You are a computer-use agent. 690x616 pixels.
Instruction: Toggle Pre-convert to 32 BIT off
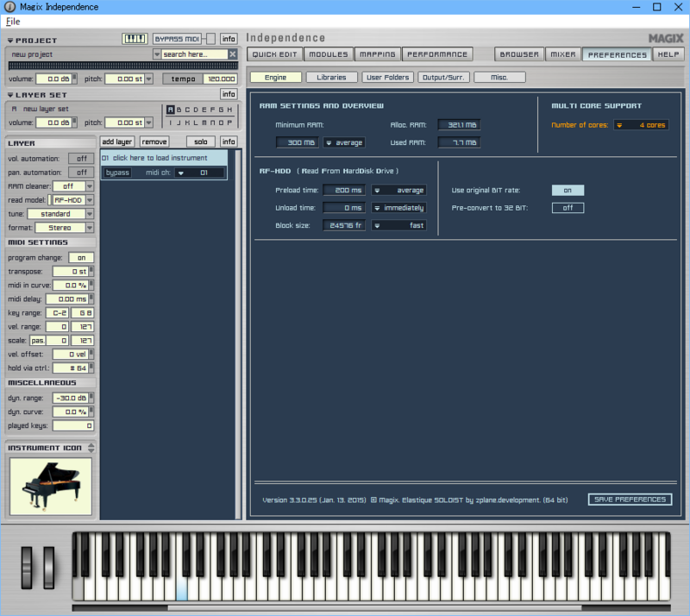click(568, 208)
